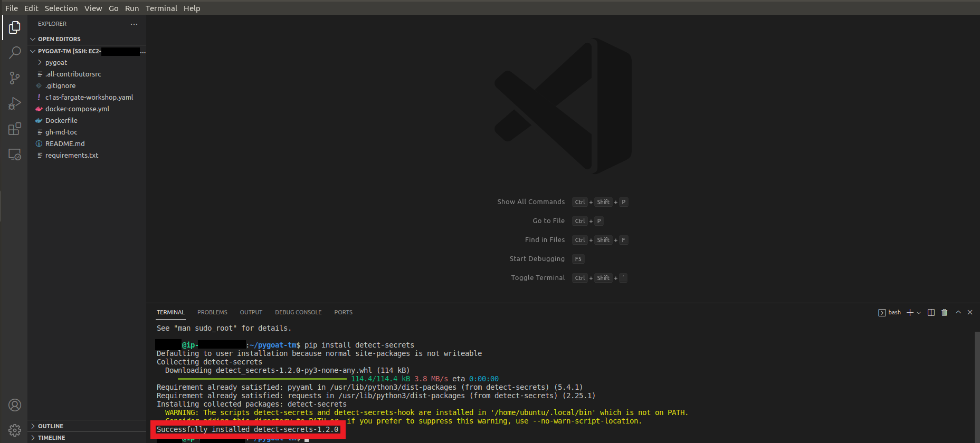Screen dimensions: 980x443
Task: Switch to the Debug Console tab
Action: tap(298, 312)
